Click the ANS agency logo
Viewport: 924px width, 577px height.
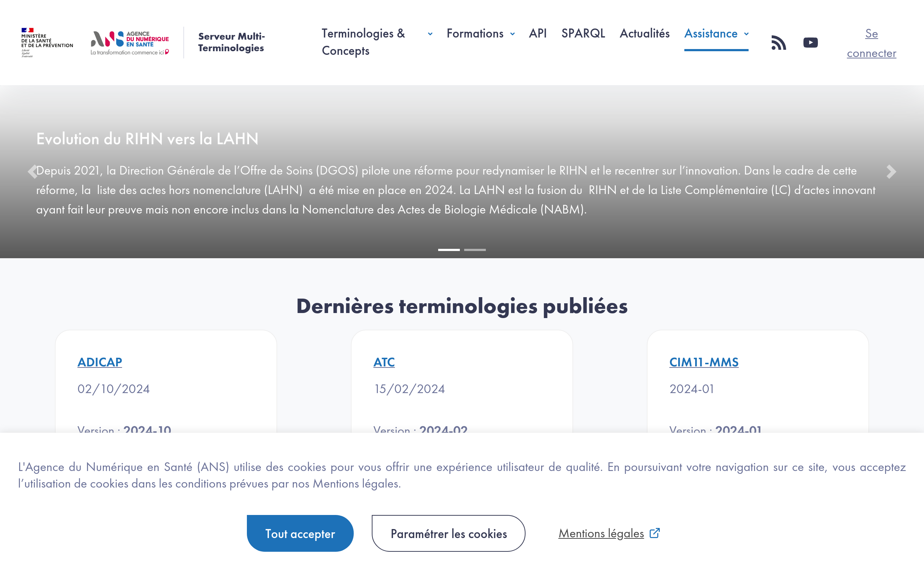(x=130, y=41)
